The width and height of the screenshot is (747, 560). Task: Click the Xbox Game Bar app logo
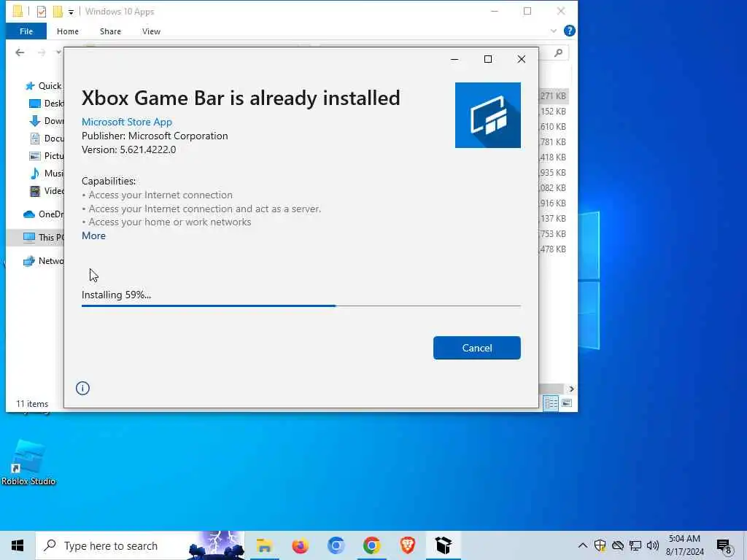pos(487,115)
